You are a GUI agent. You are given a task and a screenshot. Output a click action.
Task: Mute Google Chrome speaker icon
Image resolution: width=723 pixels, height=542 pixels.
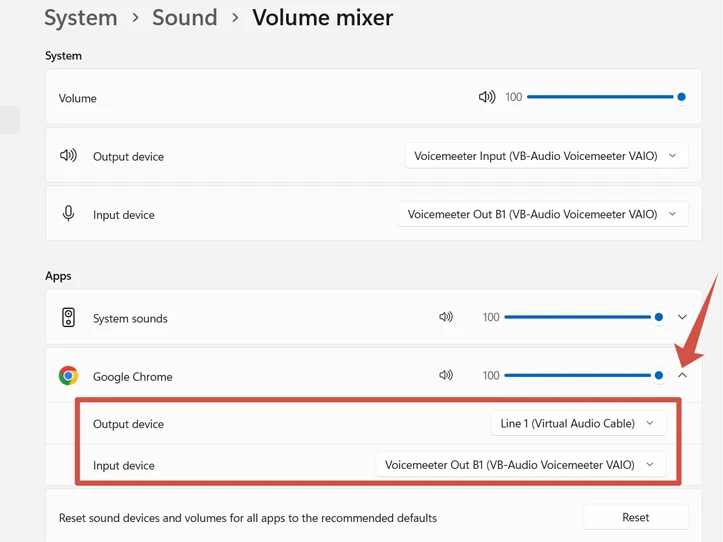tap(446, 376)
